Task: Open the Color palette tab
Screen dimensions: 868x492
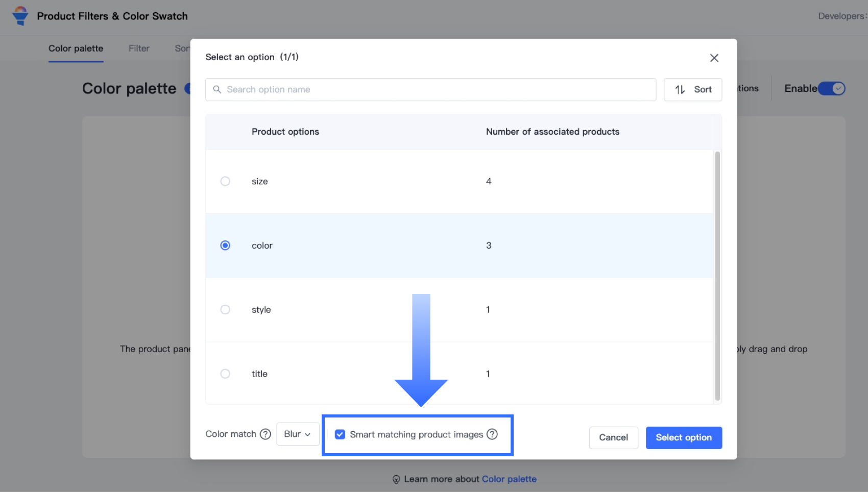Action: pos(76,48)
